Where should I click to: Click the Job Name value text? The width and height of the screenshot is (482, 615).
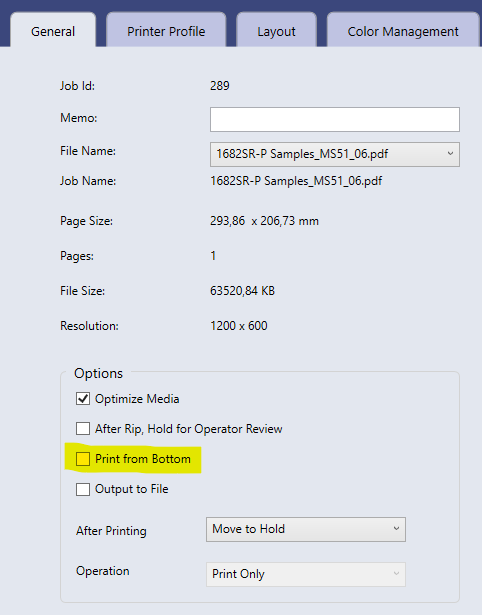[x=296, y=181]
